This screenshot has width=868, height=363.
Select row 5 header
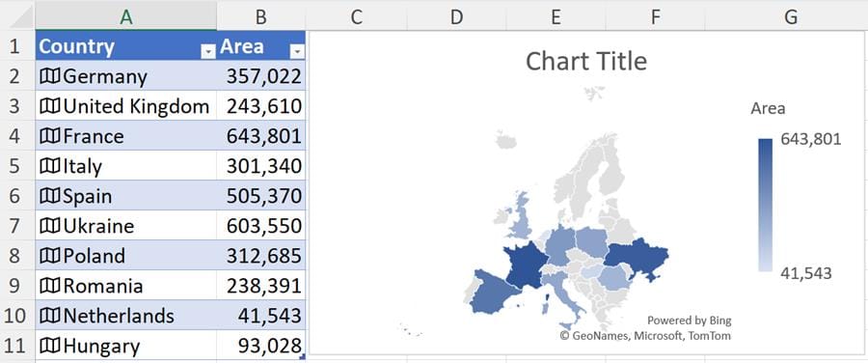(x=16, y=166)
